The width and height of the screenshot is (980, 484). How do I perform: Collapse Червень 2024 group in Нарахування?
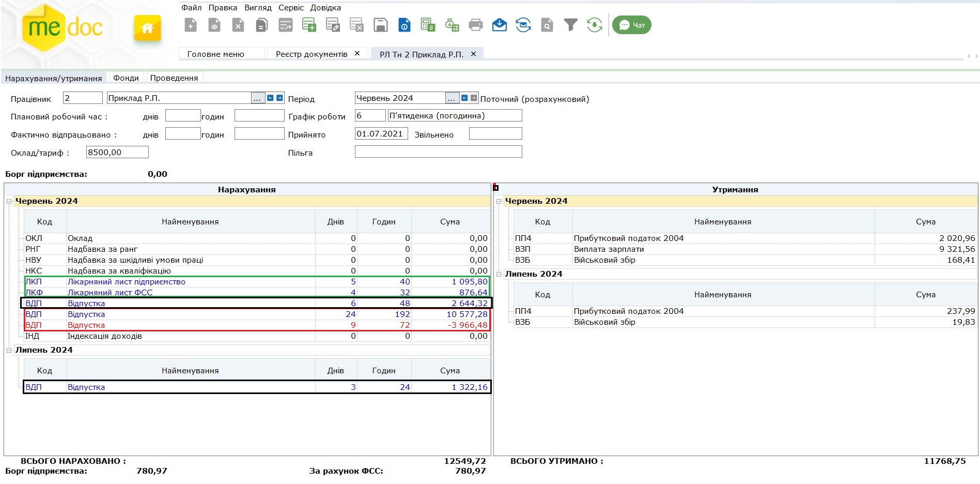click(x=9, y=201)
